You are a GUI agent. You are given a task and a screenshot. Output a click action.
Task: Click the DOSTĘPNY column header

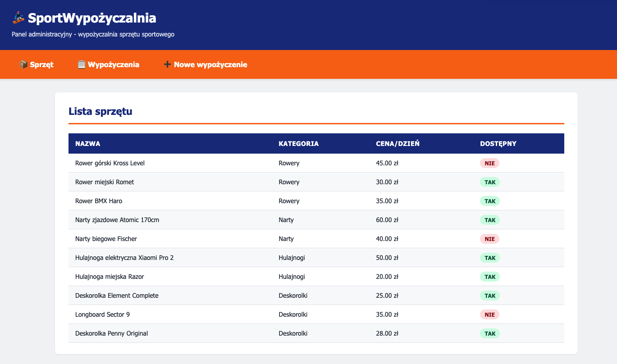[x=498, y=144]
